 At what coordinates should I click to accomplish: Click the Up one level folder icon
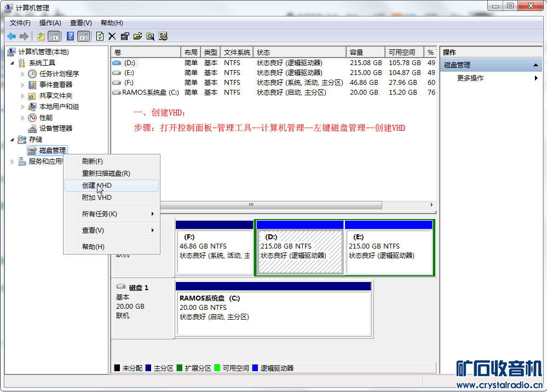(x=41, y=36)
